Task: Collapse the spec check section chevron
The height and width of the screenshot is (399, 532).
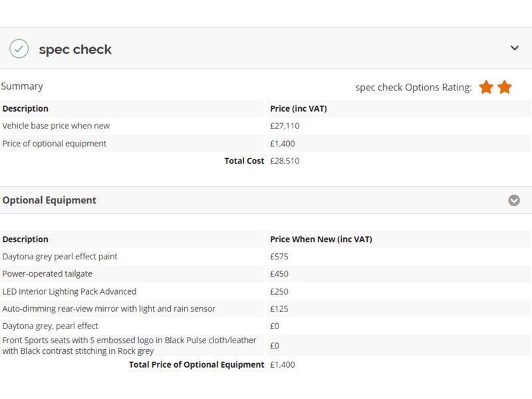Action: point(514,48)
